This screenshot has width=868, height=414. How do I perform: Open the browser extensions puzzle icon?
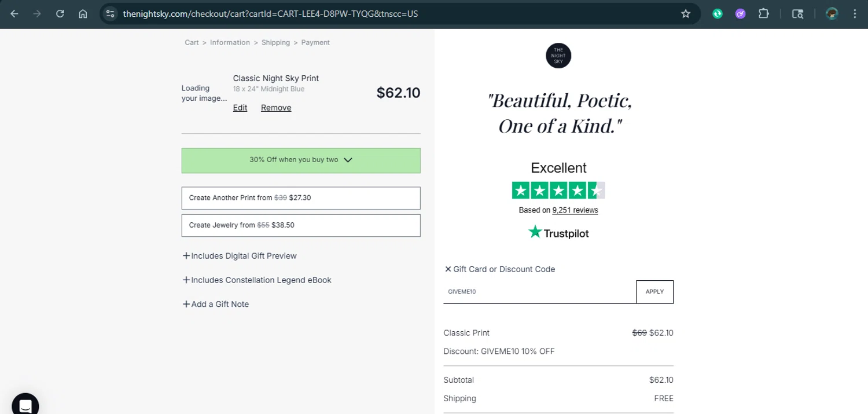pyautogui.click(x=763, y=14)
